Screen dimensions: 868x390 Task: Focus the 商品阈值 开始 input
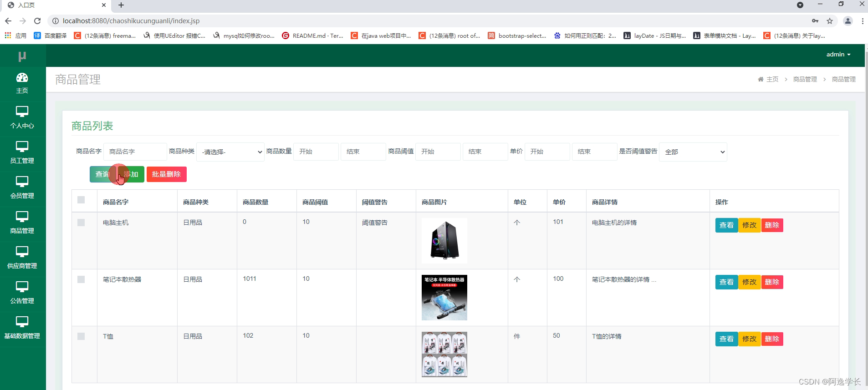(x=438, y=152)
